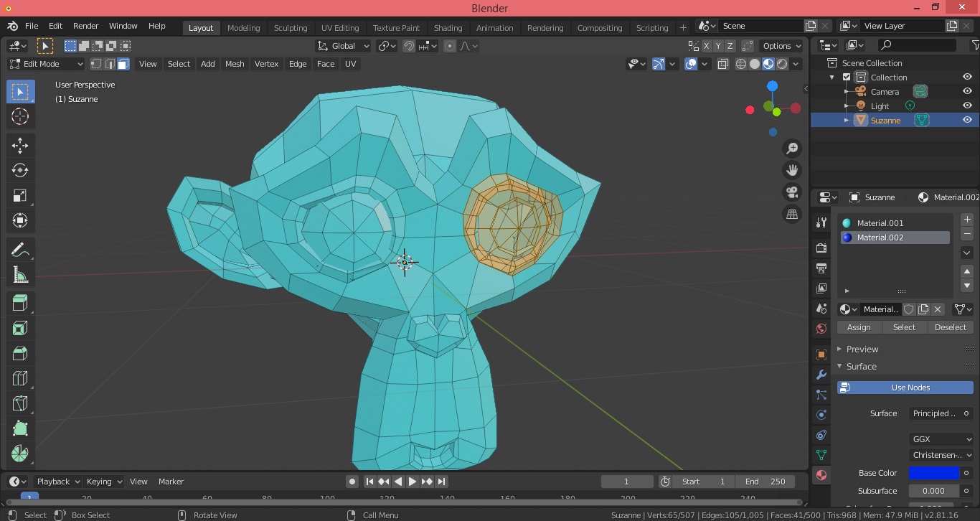Toggle X-ray display
Image resolution: width=980 pixels, height=521 pixels.
tap(722, 64)
